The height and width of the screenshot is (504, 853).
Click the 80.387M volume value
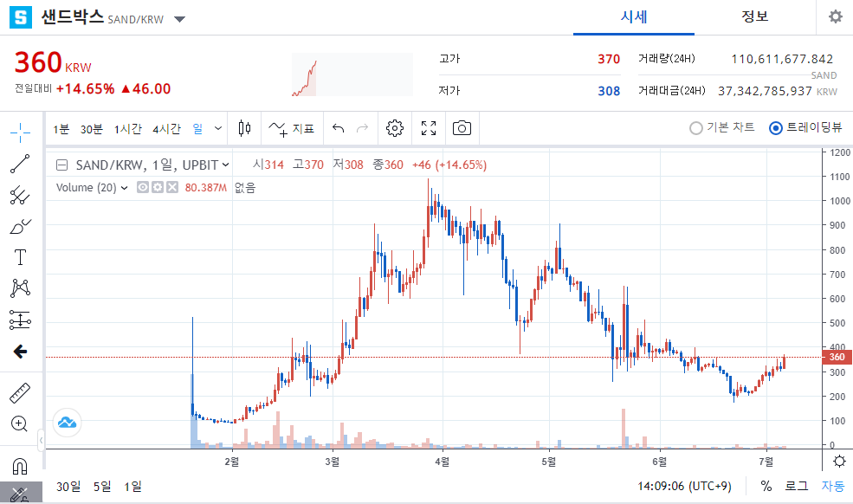205,188
